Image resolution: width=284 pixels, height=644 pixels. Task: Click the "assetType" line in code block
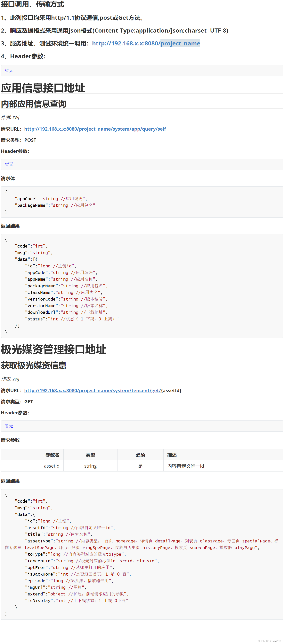click(142, 544)
